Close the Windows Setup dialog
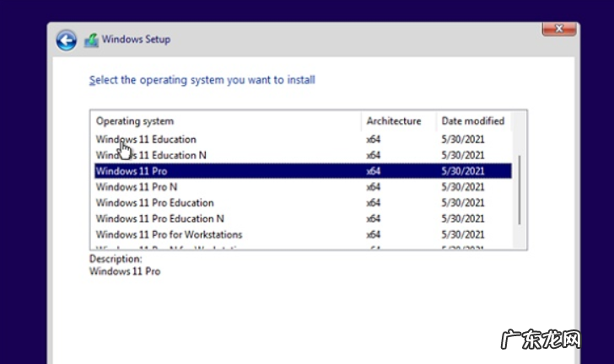Image resolution: width=614 pixels, height=364 pixels. pos(559,29)
